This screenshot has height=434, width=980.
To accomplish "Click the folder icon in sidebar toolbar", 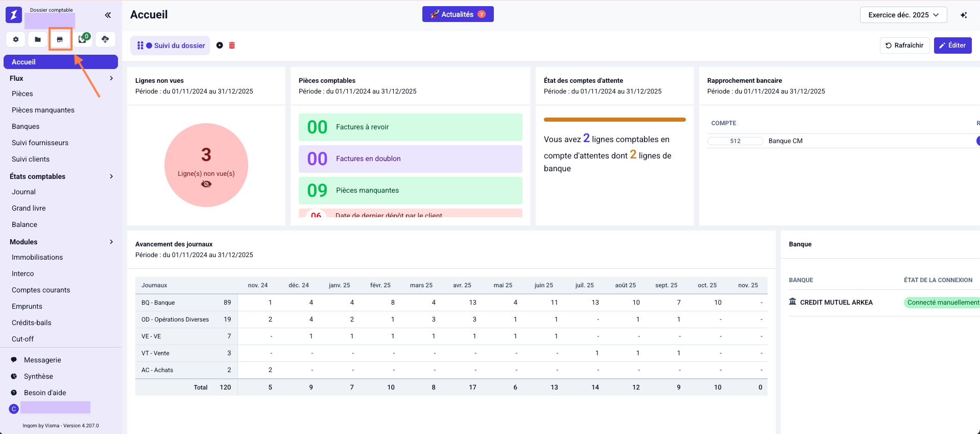I will [38, 39].
